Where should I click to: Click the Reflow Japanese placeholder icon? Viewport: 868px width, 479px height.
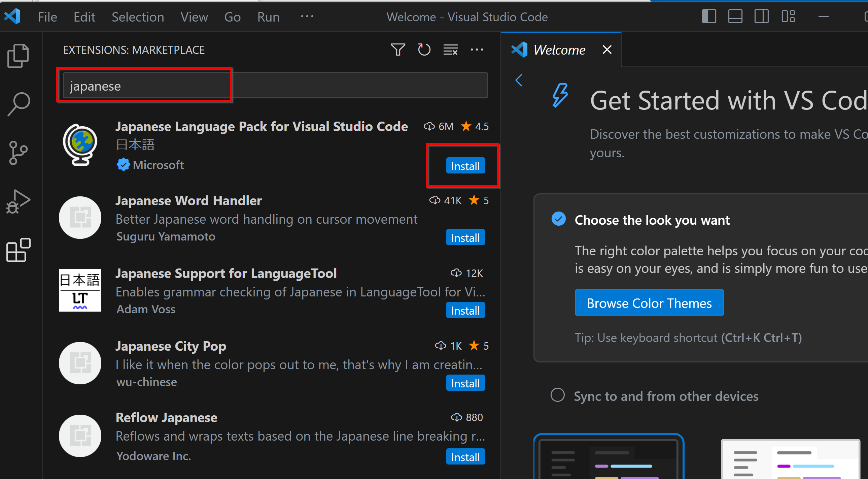point(80,436)
